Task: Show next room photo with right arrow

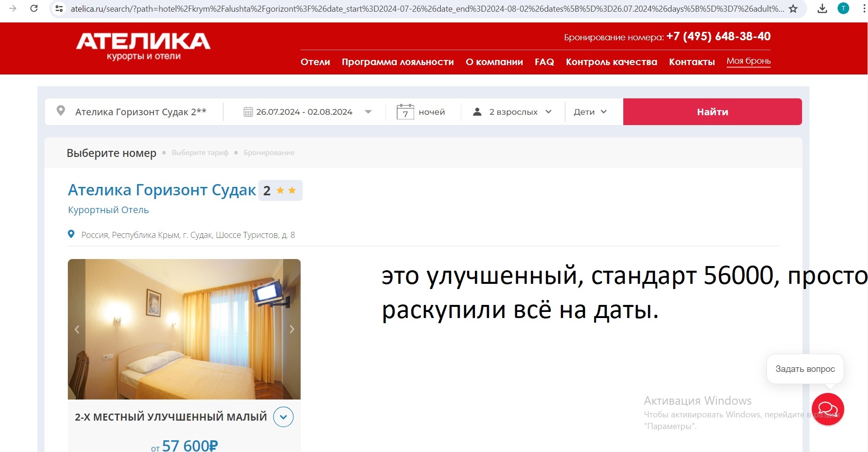Action: tap(292, 329)
